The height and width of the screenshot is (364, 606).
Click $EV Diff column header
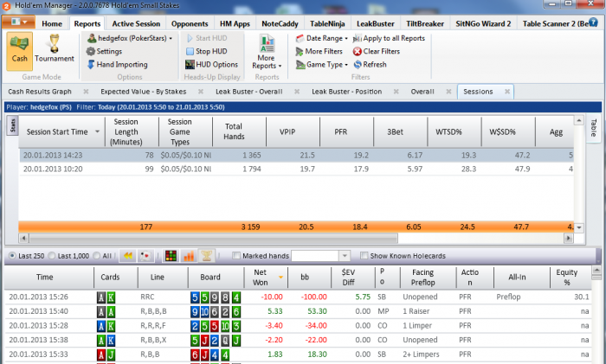[353, 278]
